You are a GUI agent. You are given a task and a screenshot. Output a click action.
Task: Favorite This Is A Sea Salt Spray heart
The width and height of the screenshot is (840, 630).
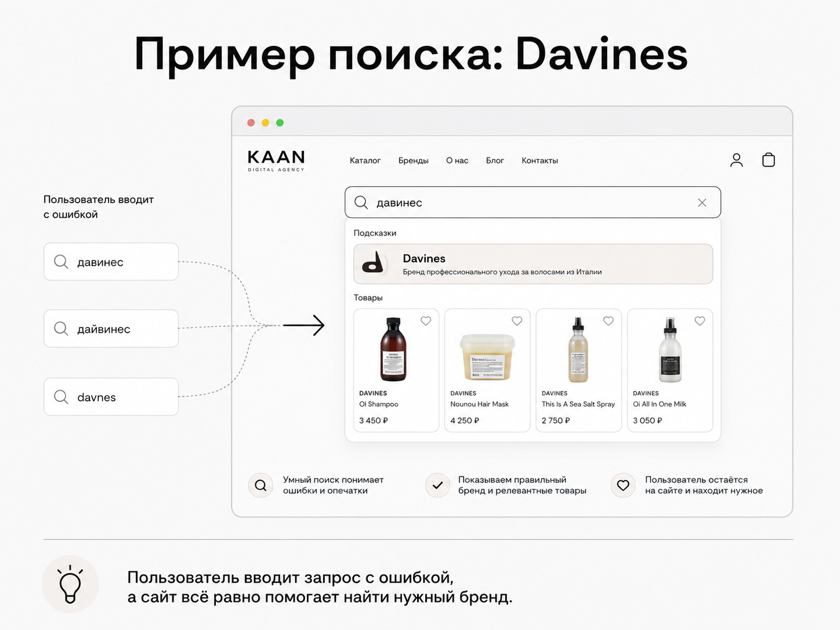pyautogui.click(x=609, y=321)
